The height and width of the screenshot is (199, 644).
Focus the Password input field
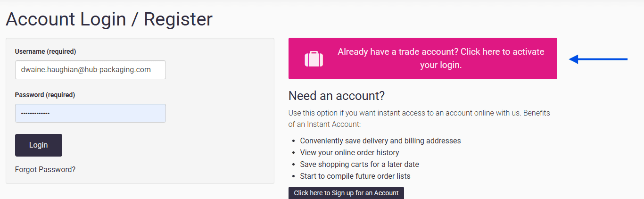[x=90, y=113]
